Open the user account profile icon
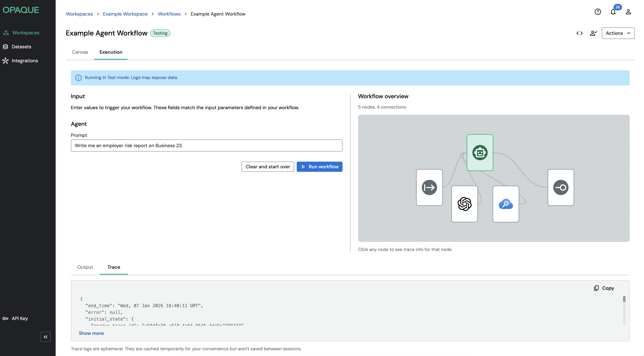 pyautogui.click(x=628, y=12)
